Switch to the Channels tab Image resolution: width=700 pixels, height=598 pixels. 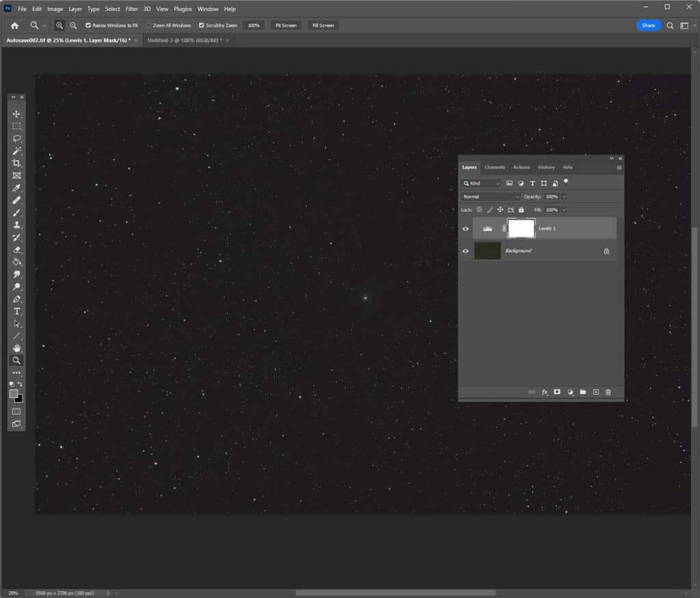tap(494, 167)
